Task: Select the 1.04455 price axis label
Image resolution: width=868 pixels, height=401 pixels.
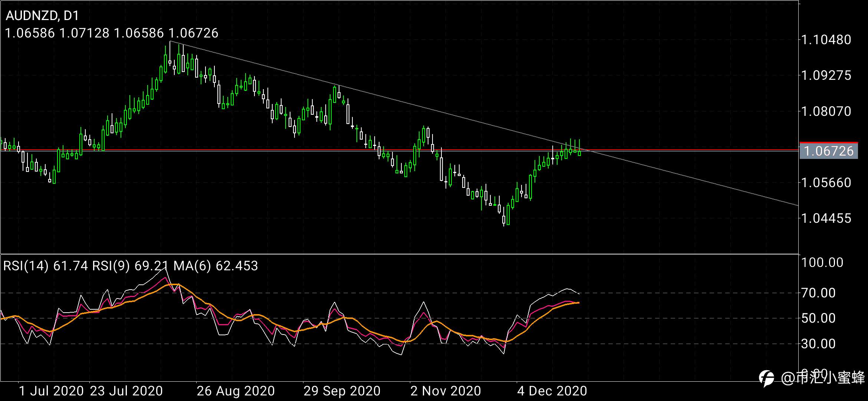Action: [826, 218]
